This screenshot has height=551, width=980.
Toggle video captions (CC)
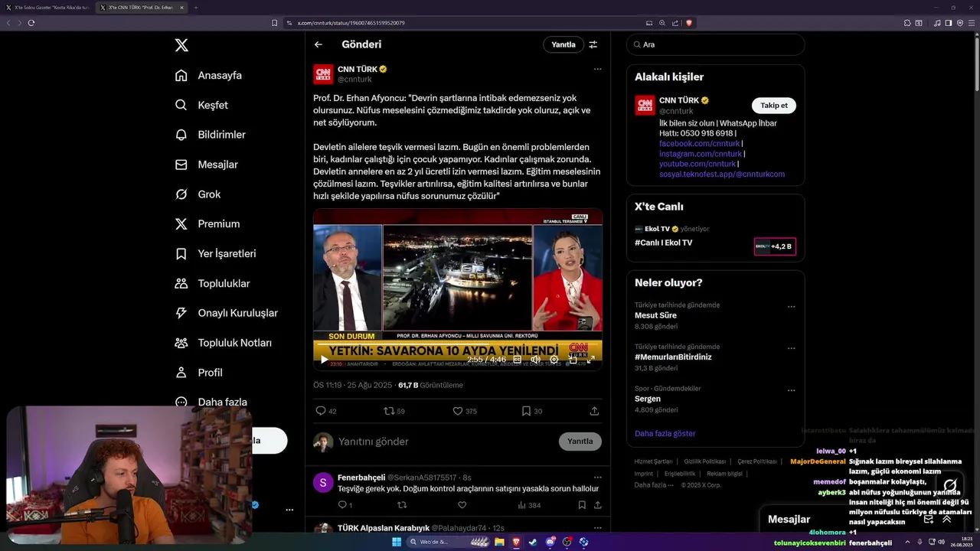click(x=518, y=359)
